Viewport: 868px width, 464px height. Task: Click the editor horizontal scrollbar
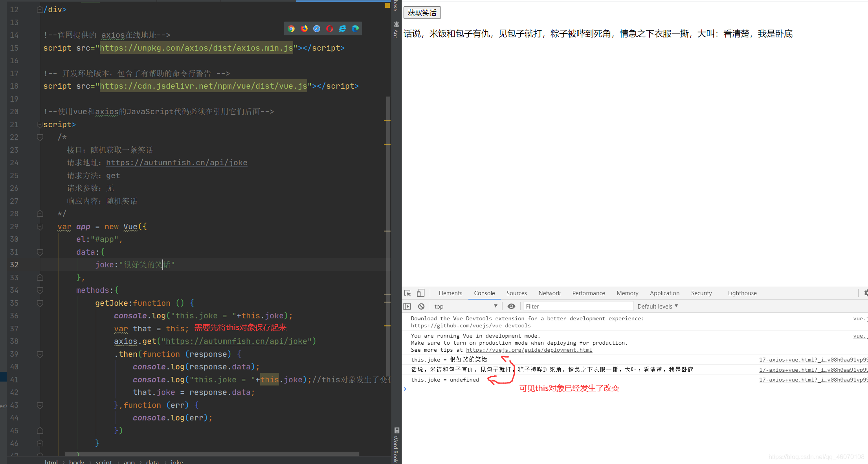(212, 454)
